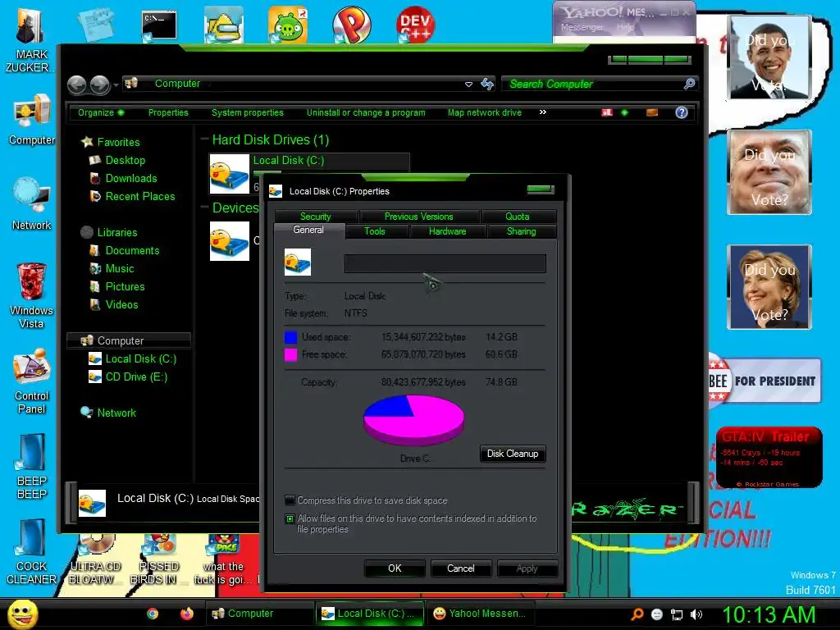Click OK in Properties dialog
Image resolution: width=840 pixels, height=630 pixels.
[x=395, y=568]
